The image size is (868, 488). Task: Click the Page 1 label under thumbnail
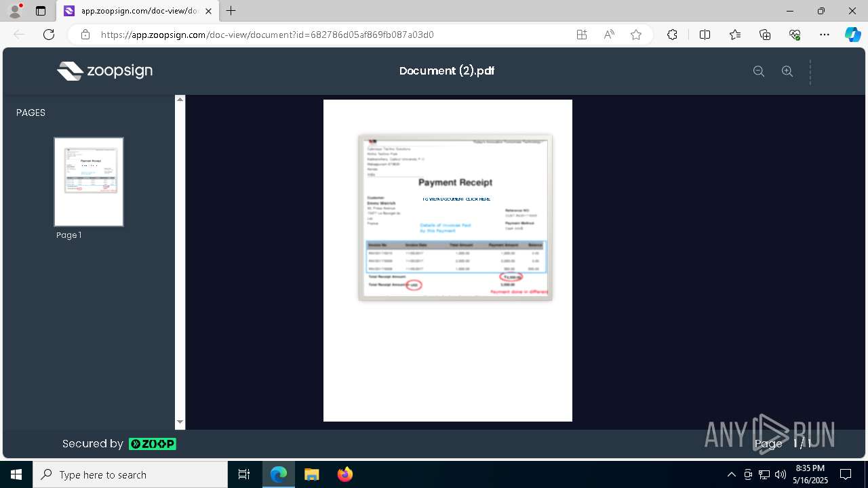tap(69, 235)
